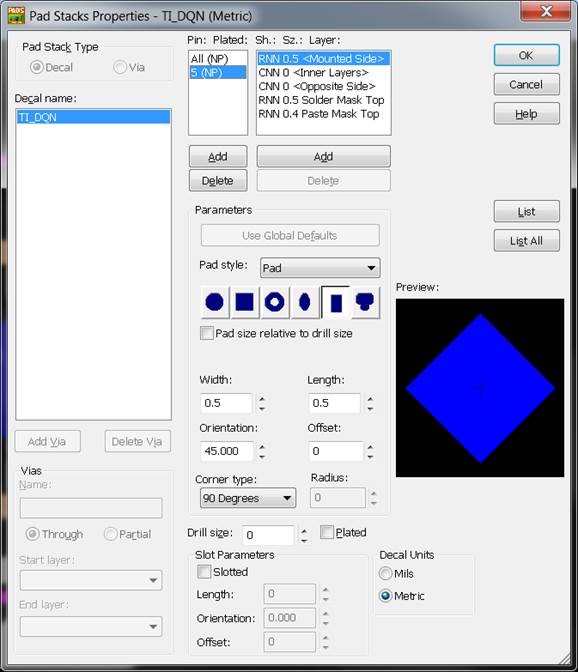This screenshot has width=578, height=672.
Task: Select Solder Mask Top layer entry
Action: (321, 100)
